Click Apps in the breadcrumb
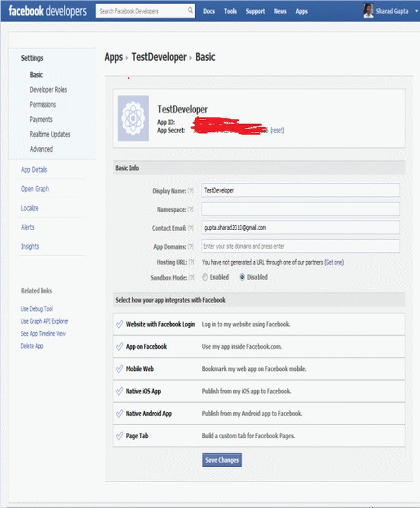 114,58
